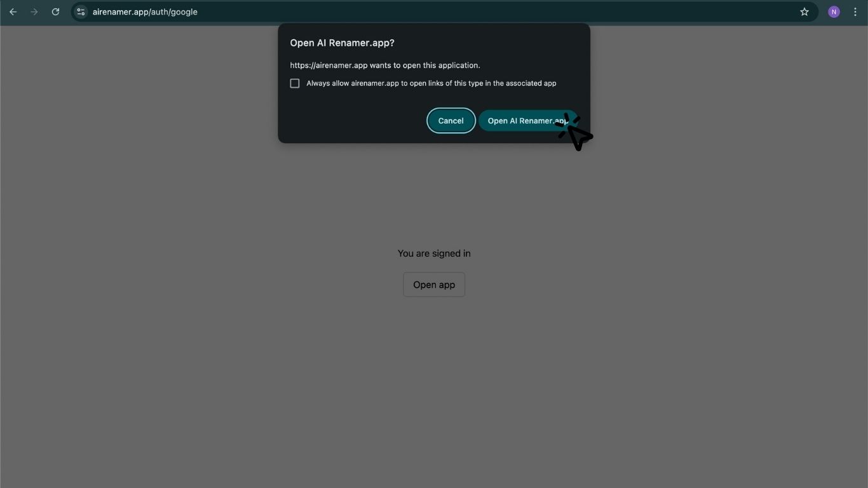Star the current page for bookmarks
The height and width of the screenshot is (488, 868).
[804, 11]
